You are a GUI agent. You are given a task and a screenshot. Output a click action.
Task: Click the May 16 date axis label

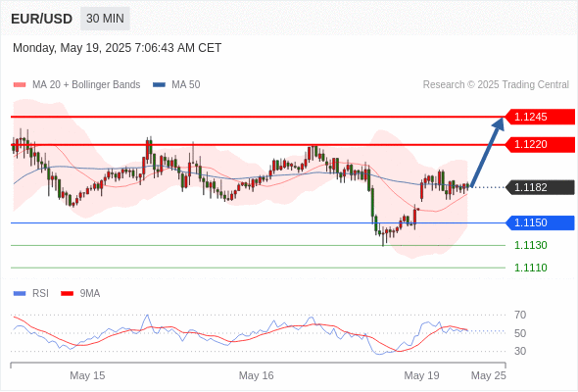[257, 375]
